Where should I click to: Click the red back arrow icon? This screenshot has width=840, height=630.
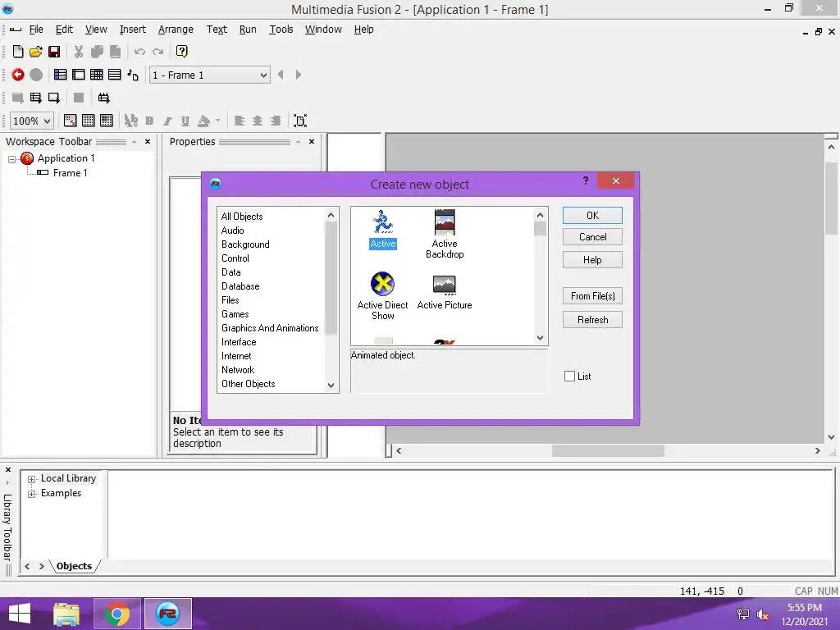coord(18,75)
